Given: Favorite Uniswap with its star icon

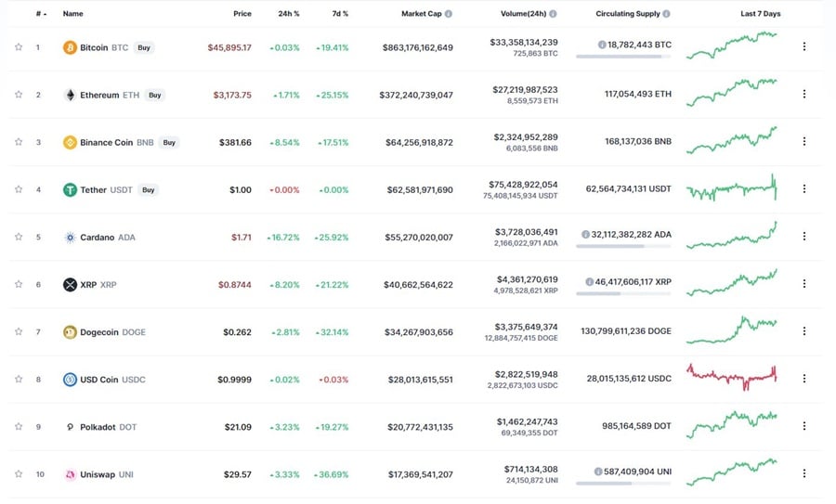Looking at the screenshot, I should click(19, 474).
